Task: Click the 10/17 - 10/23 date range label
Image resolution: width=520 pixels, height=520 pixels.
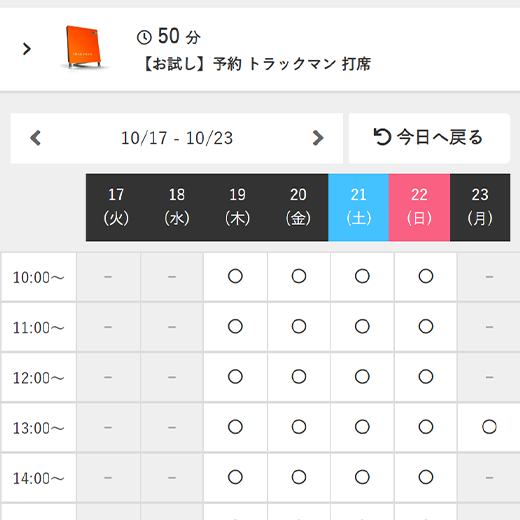Action: (177, 138)
